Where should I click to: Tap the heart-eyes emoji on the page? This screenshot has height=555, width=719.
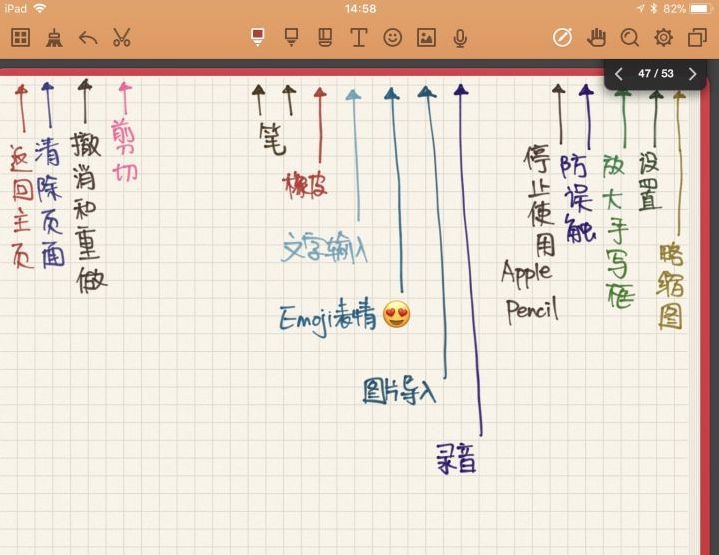point(397,315)
